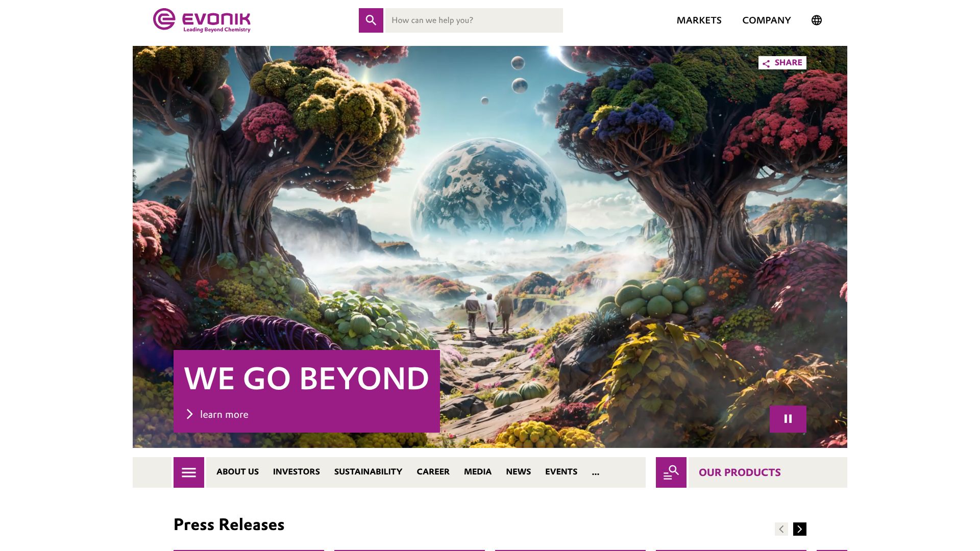The width and height of the screenshot is (980, 551).
Task: Click the WE GO BEYOND banner heading
Action: [306, 379]
